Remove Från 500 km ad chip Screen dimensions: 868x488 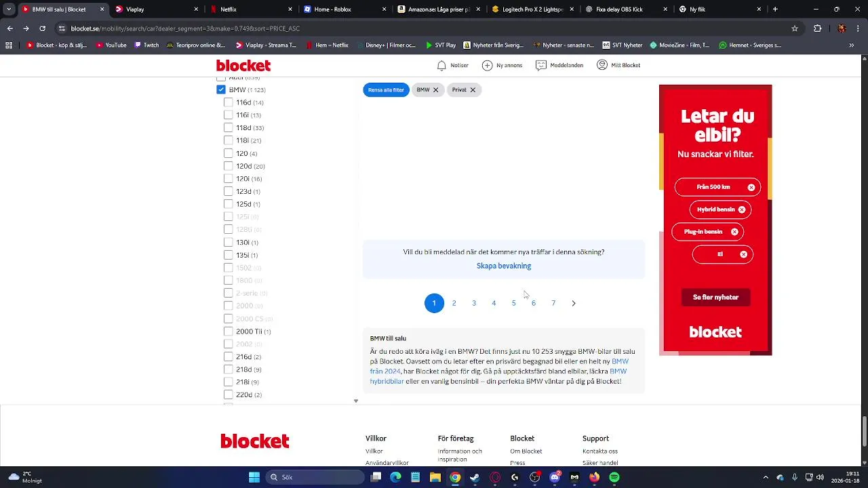tap(751, 187)
